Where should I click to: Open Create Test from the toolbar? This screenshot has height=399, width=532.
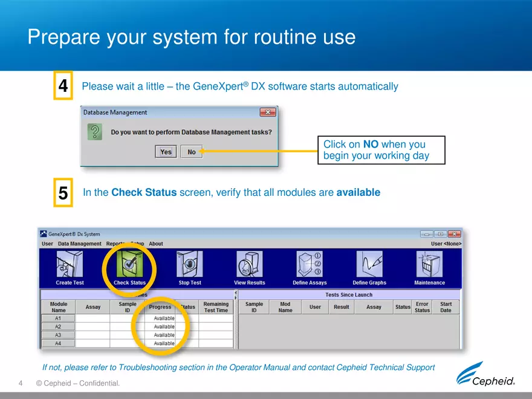pos(69,266)
